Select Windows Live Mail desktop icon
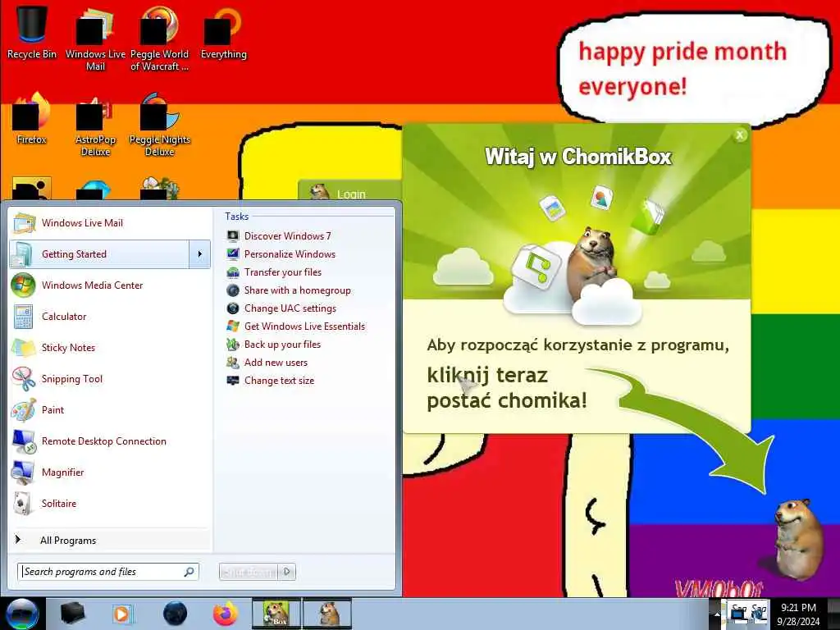Viewport: 840px width, 630px height. (x=95, y=38)
